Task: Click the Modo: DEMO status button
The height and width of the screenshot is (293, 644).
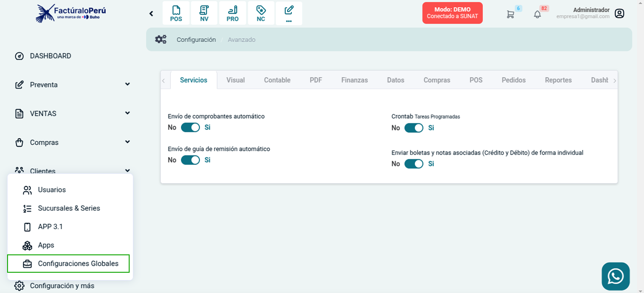Action: [x=452, y=13]
